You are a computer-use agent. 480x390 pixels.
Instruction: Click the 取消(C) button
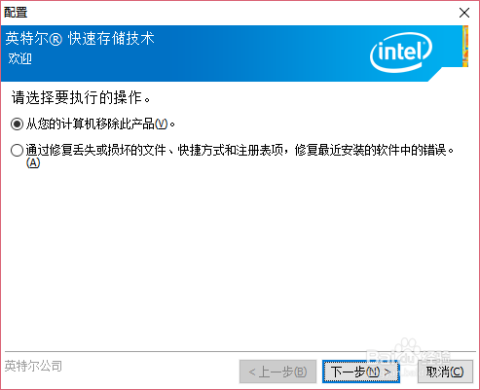pyautogui.click(x=445, y=371)
